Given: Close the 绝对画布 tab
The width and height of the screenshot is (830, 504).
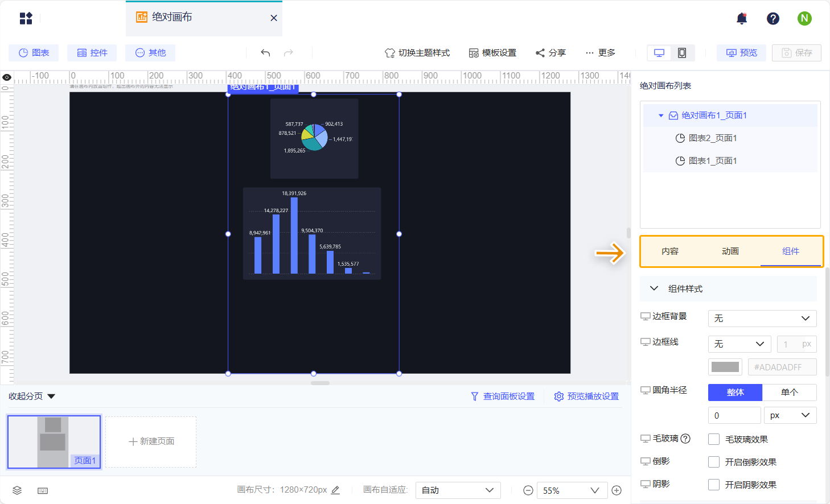Looking at the screenshot, I should point(274,18).
